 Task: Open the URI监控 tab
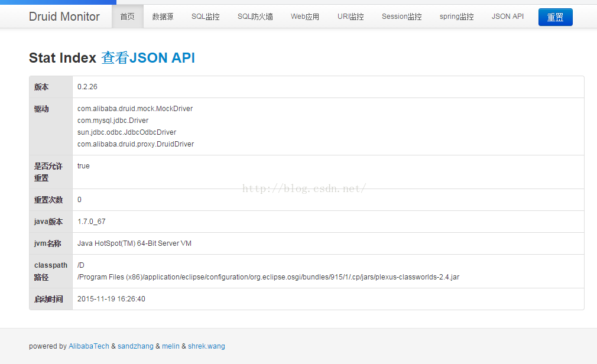click(351, 17)
